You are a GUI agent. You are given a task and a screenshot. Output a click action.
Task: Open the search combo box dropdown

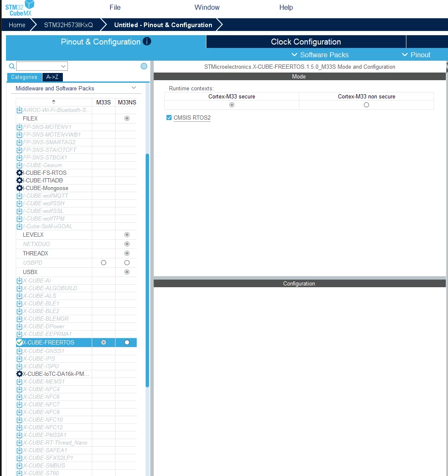pos(63,66)
